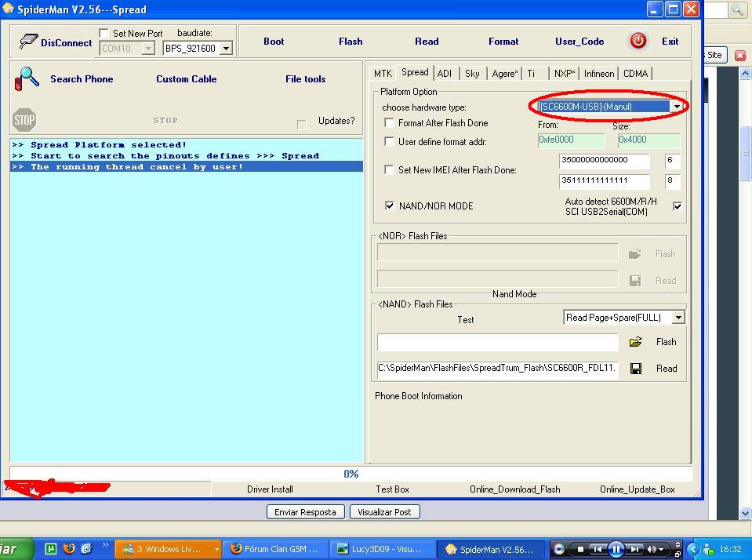Click save disk icon beside NAND Read
The width and height of the screenshot is (752, 560).
tap(636, 369)
